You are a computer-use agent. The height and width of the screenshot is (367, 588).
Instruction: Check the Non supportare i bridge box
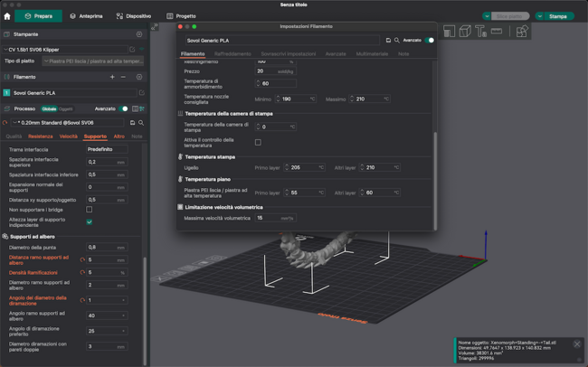[x=90, y=210]
